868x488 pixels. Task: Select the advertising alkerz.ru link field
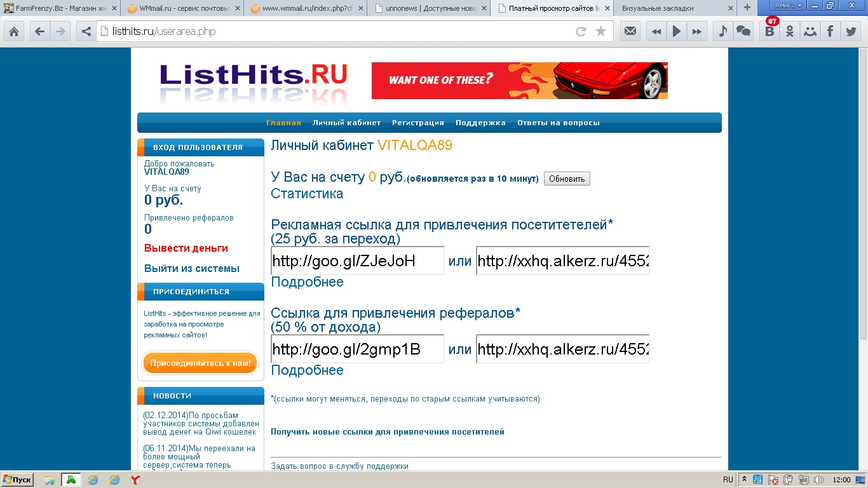(x=562, y=261)
